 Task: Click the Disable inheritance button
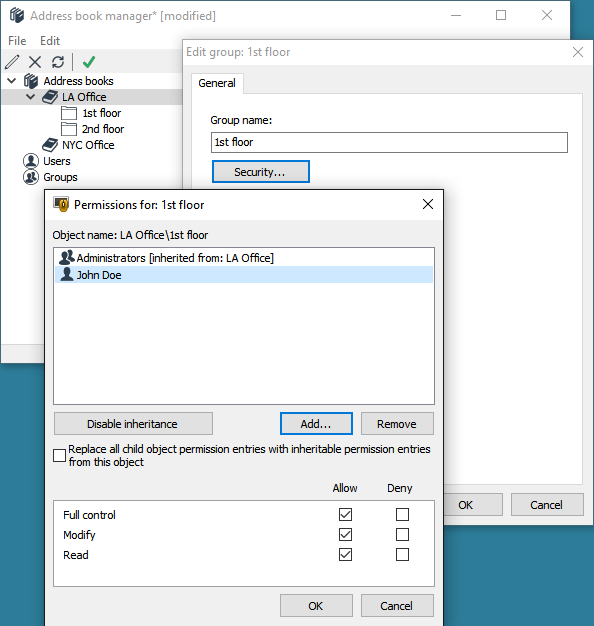tap(133, 424)
